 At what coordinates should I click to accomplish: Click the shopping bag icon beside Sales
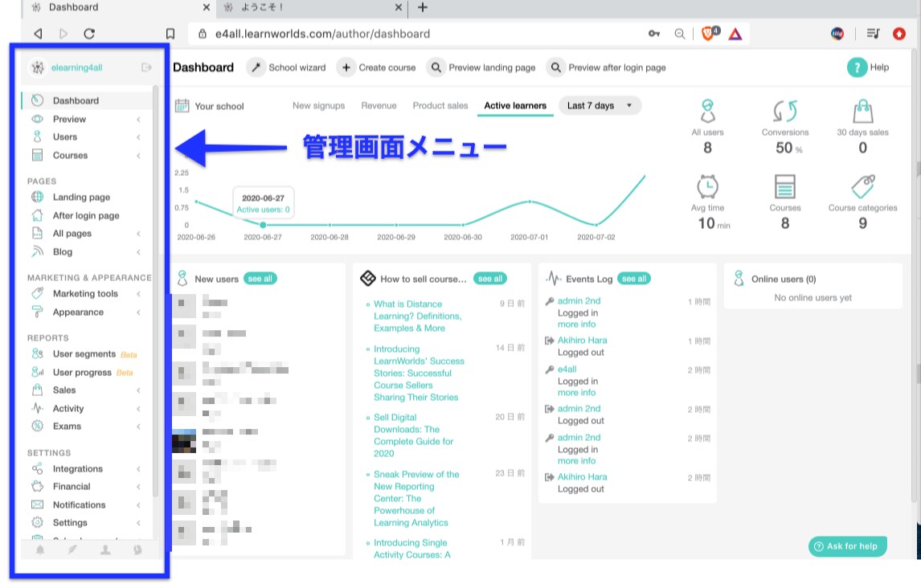coord(37,390)
